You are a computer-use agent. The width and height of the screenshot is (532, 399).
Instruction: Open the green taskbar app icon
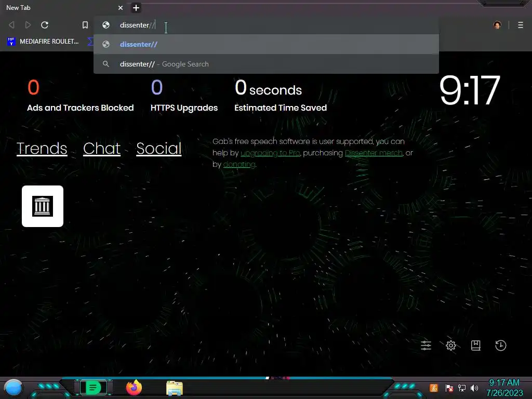click(93, 388)
